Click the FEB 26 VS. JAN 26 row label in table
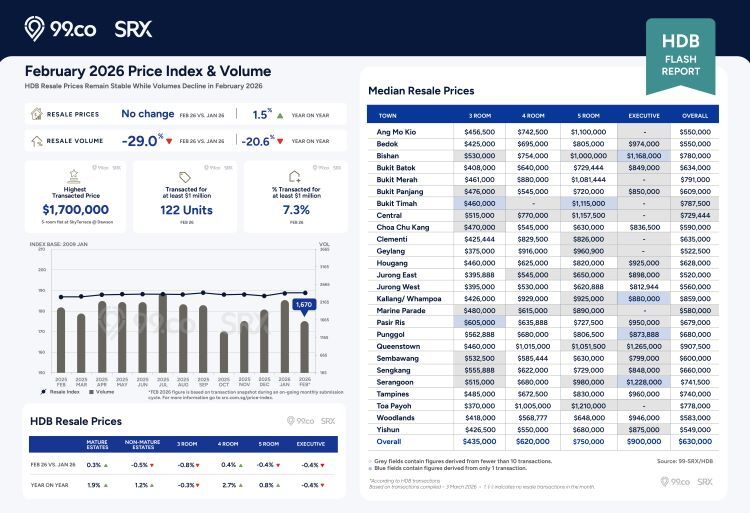This screenshot has height=513, width=750. point(53,465)
